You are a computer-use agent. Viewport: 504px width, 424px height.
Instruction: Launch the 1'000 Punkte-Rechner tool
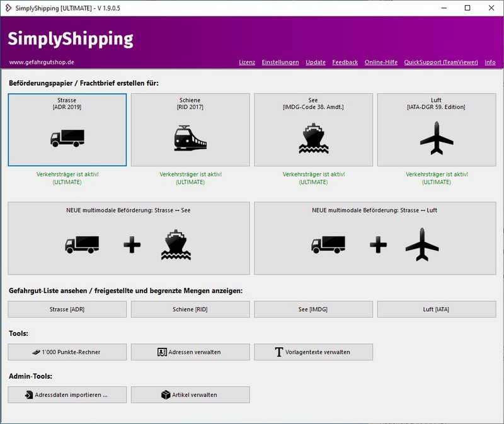point(67,352)
